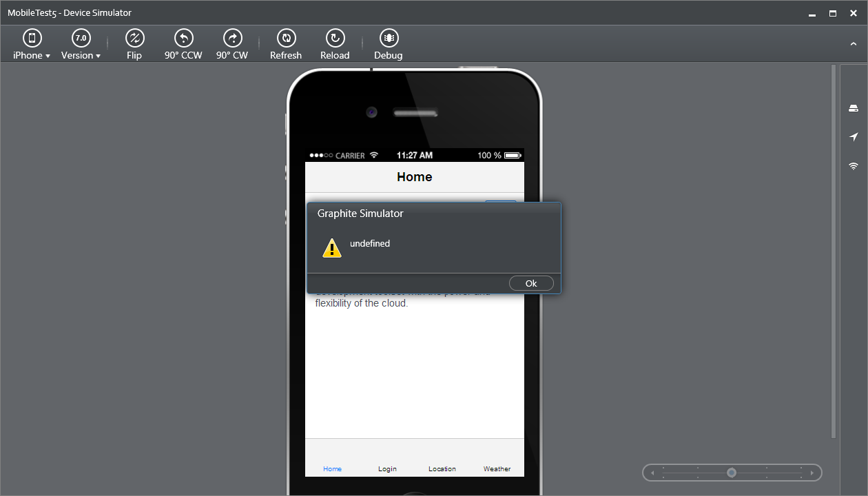Switch to the Location tab in app
Screen dimensions: 868x496
442,468
